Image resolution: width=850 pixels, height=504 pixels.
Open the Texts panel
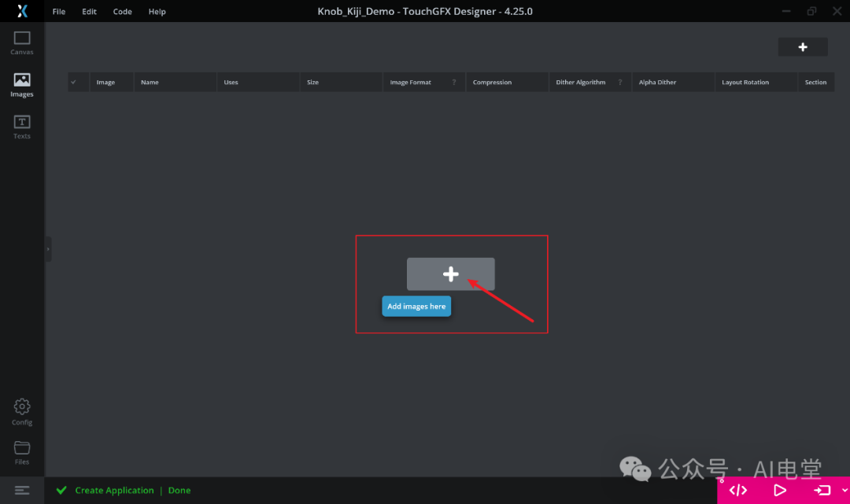pos(21,126)
